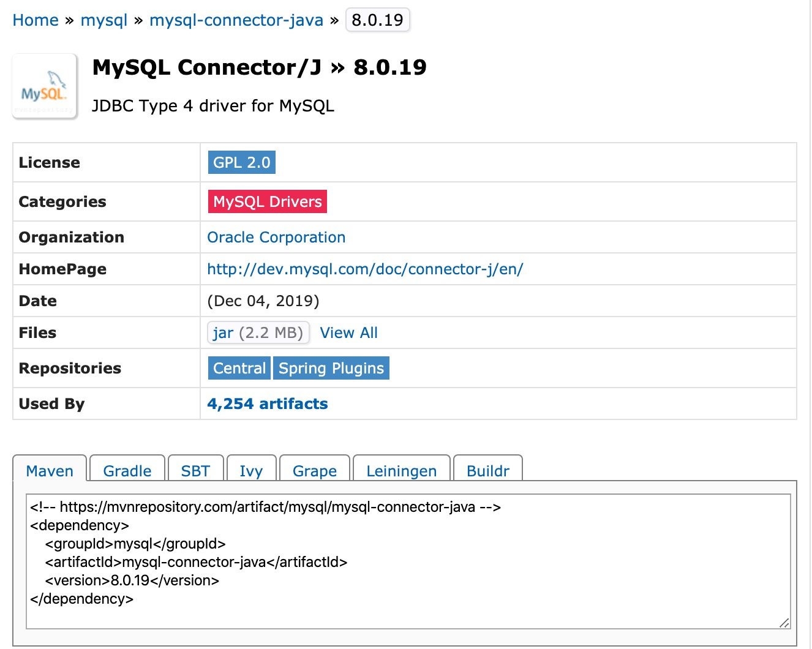Screen dimensions: 812x649
Task: Click the Used By row label
Action: click(52, 404)
